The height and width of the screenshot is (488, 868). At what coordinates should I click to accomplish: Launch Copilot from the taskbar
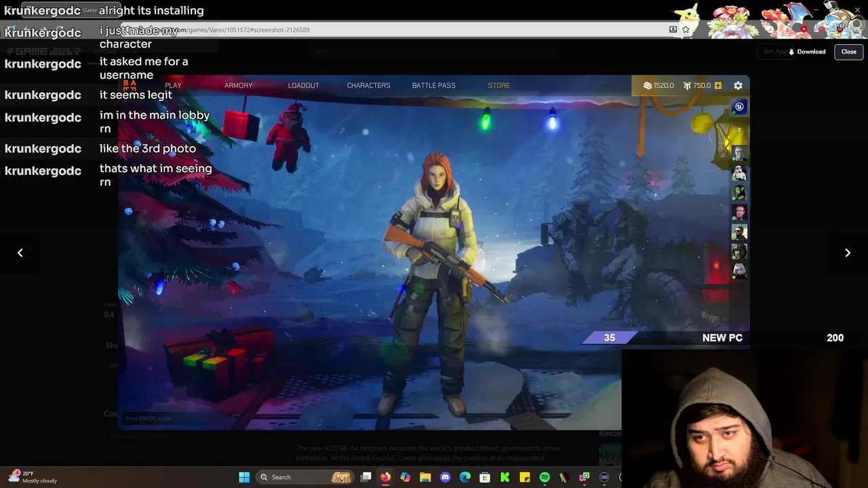pos(406,477)
